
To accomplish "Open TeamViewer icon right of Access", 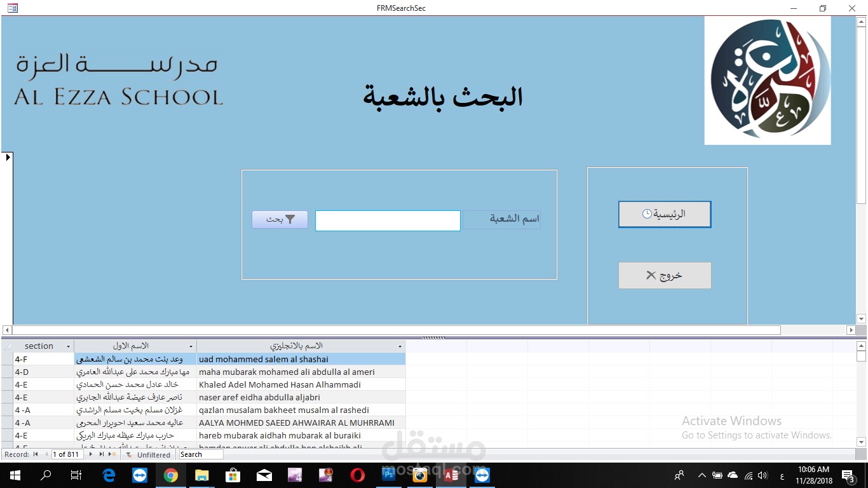I will (x=482, y=475).
